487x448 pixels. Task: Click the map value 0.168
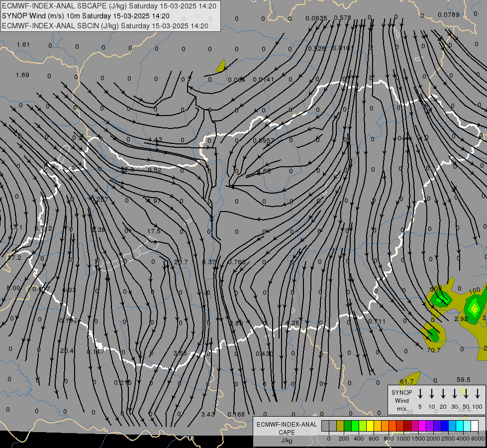point(236,415)
